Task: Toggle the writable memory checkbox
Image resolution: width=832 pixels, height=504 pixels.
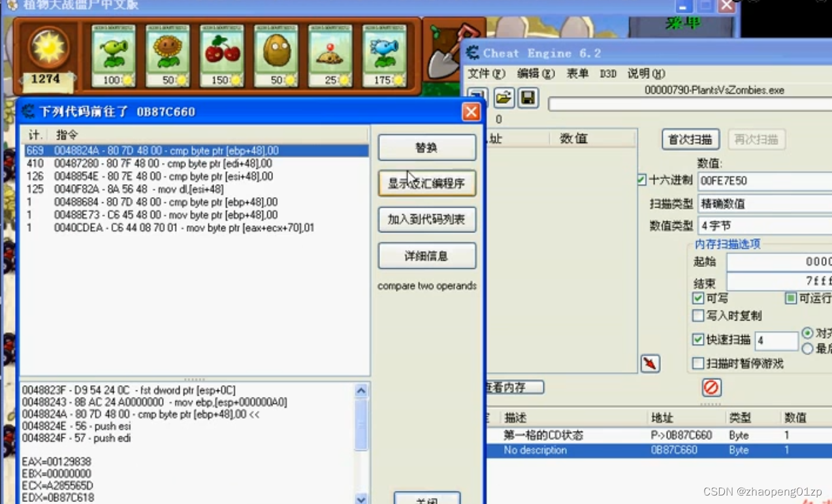Action: pyautogui.click(x=698, y=298)
